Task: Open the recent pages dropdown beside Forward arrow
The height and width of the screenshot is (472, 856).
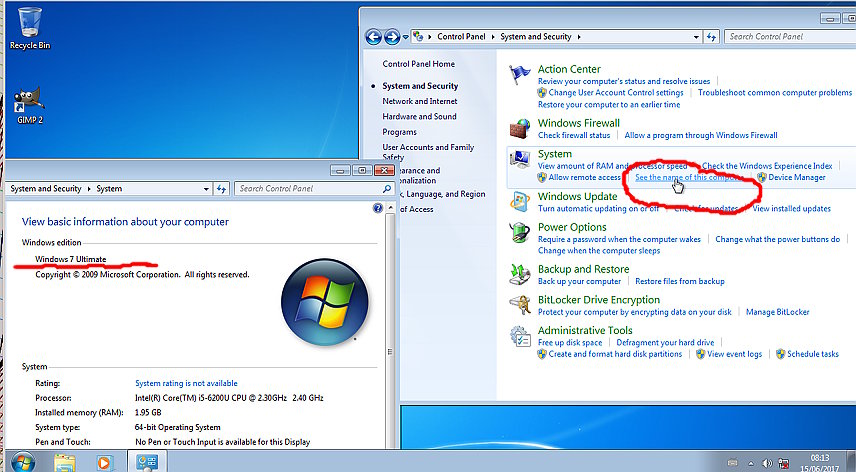Action: tap(405, 37)
